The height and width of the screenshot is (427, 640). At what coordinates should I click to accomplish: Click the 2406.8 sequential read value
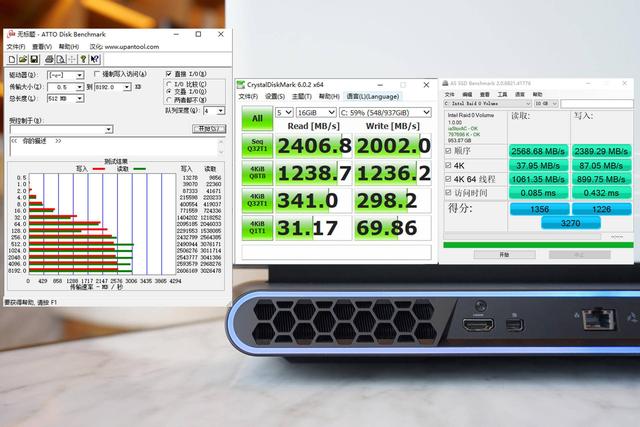pyautogui.click(x=313, y=146)
